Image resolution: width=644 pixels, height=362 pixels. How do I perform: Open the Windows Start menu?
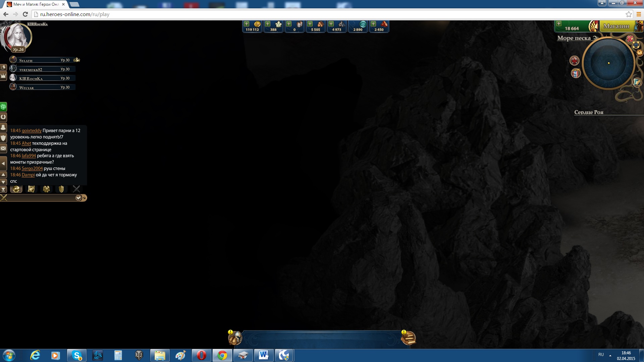coord(9,355)
